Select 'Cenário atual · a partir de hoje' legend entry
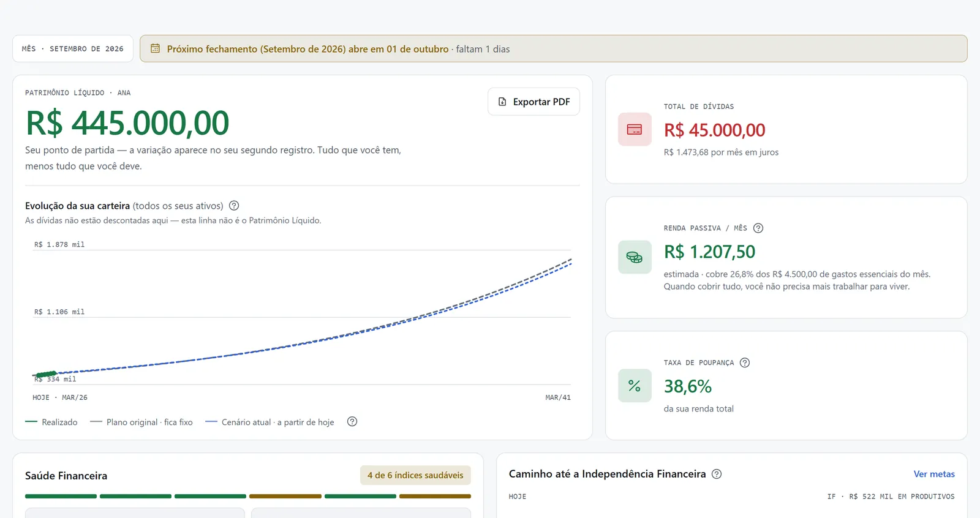This screenshot has width=980, height=518. pos(270,422)
